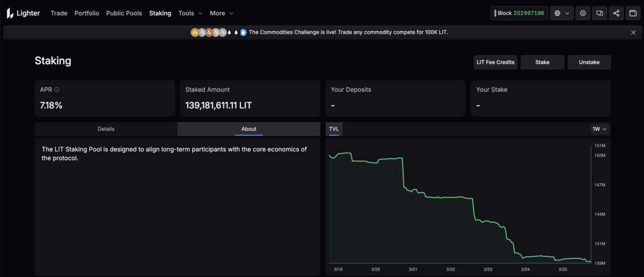Click the commodity coin icons in banner

218,32
